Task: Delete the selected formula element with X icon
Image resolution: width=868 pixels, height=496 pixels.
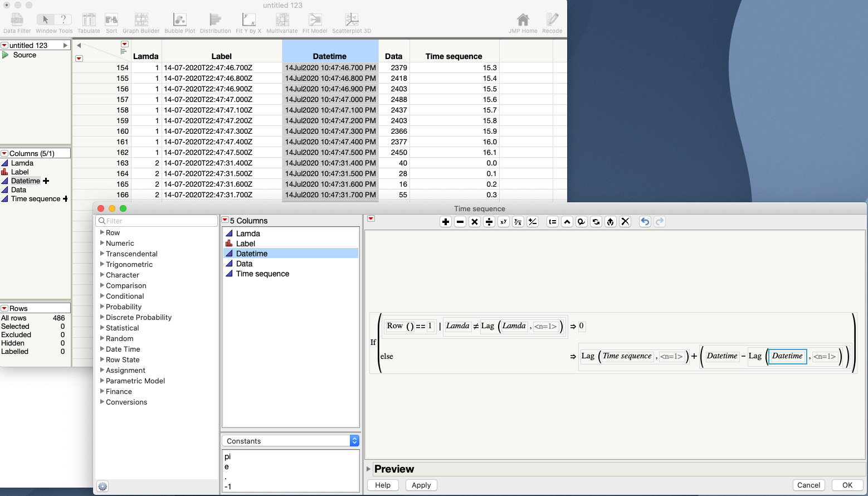Action: click(x=625, y=221)
